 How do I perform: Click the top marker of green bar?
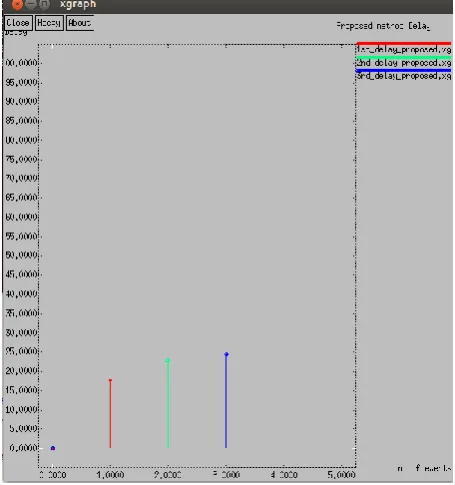(x=168, y=360)
